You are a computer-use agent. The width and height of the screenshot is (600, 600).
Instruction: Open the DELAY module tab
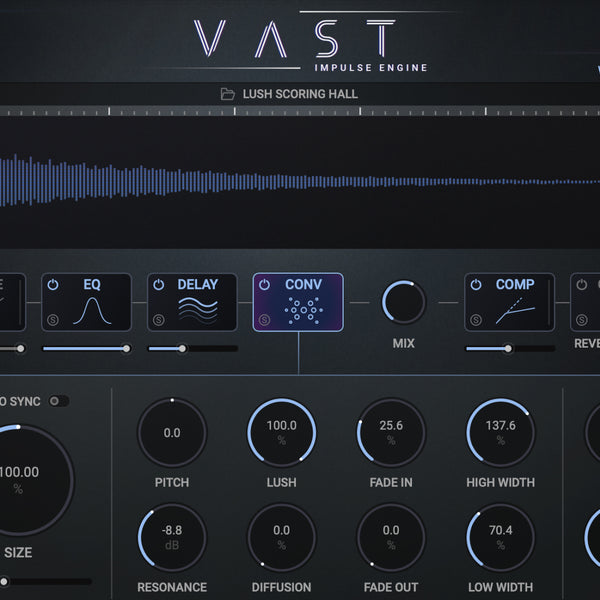point(192,302)
